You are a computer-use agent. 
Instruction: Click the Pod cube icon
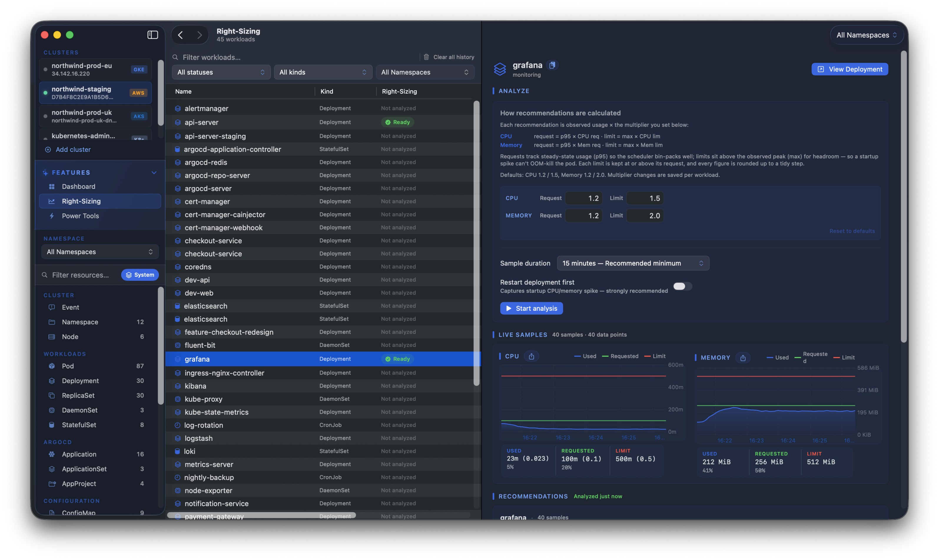tap(52, 366)
